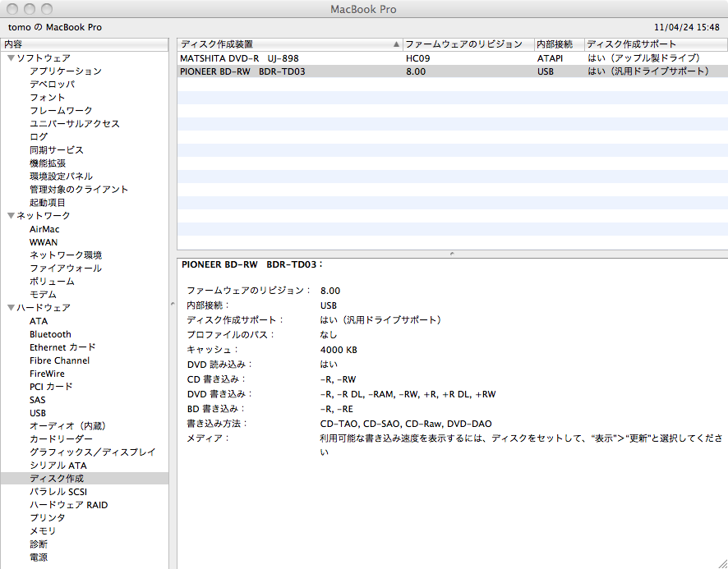Click the 11/04/24 15:48 timestamp
The height and width of the screenshot is (569, 728).
point(687,27)
